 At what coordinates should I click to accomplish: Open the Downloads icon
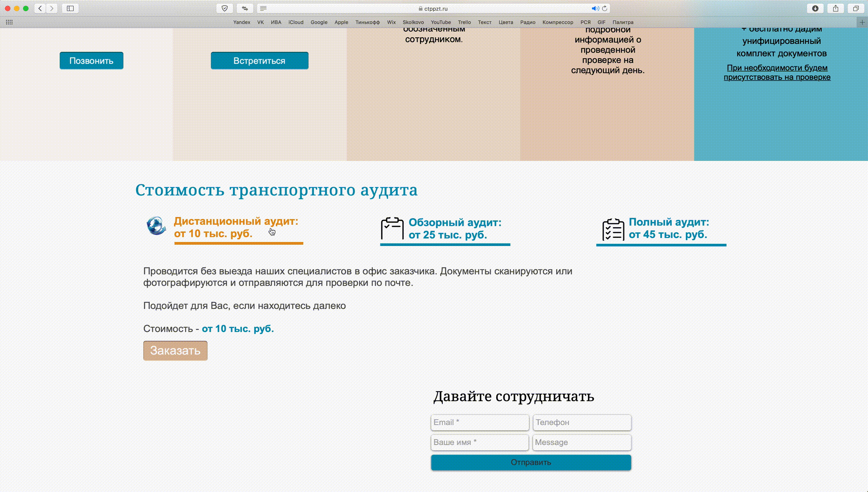click(x=815, y=8)
